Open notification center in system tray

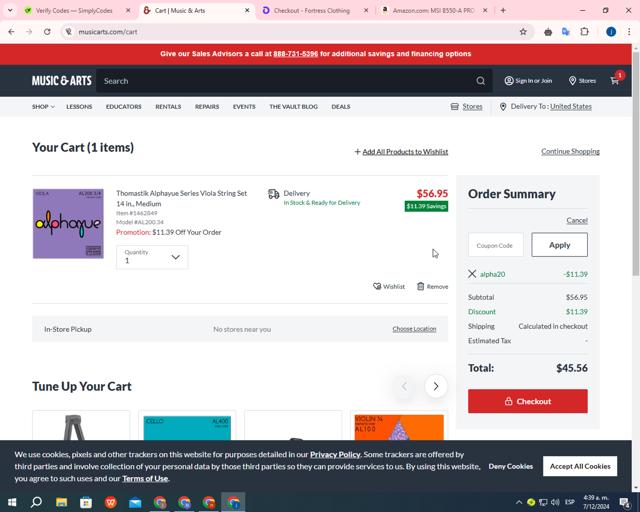[x=624, y=502]
